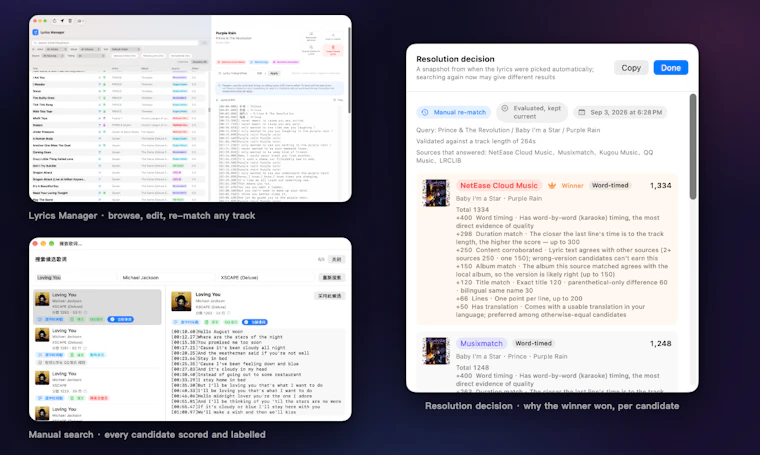
Task: Click the Copy button in Resolution decision
Action: (631, 68)
